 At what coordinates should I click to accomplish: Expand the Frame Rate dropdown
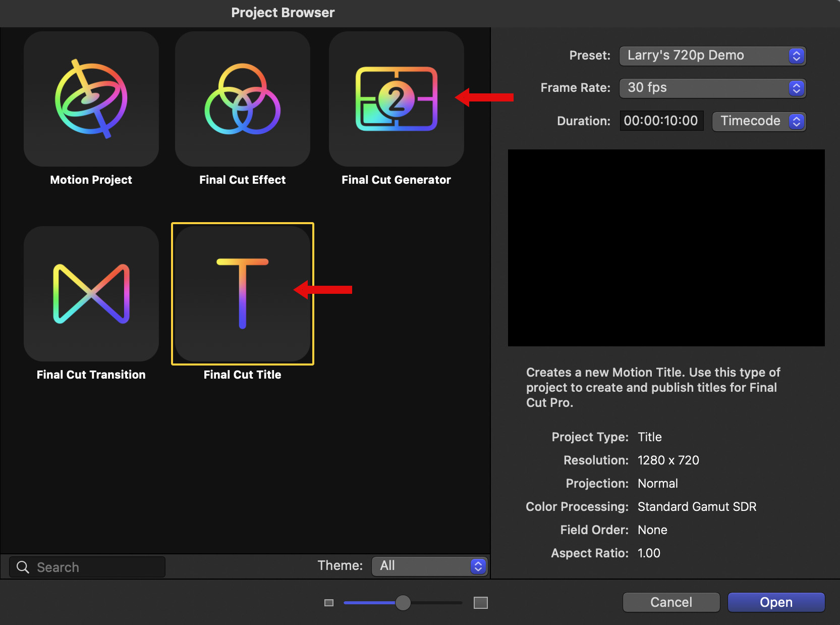coord(712,88)
